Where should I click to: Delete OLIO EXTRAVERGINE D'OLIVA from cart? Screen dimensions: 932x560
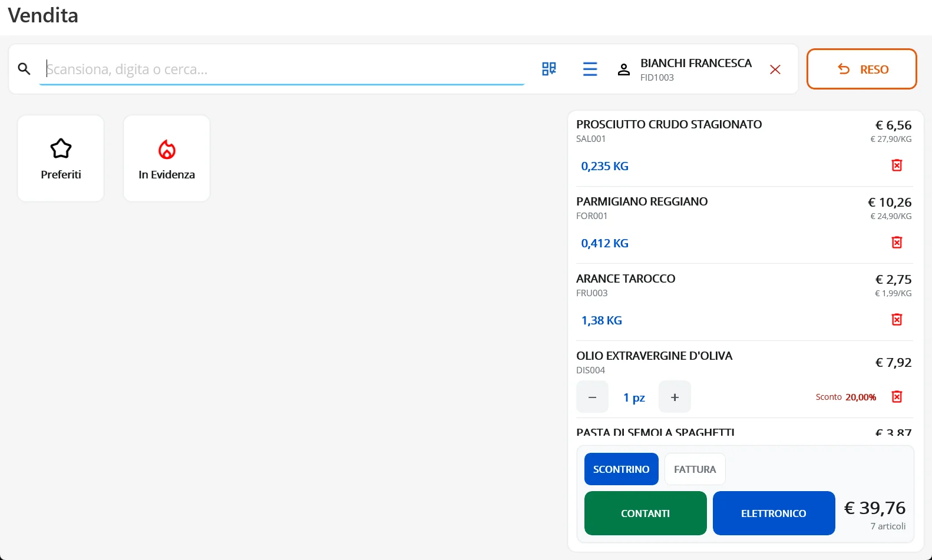[x=897, y=397]
